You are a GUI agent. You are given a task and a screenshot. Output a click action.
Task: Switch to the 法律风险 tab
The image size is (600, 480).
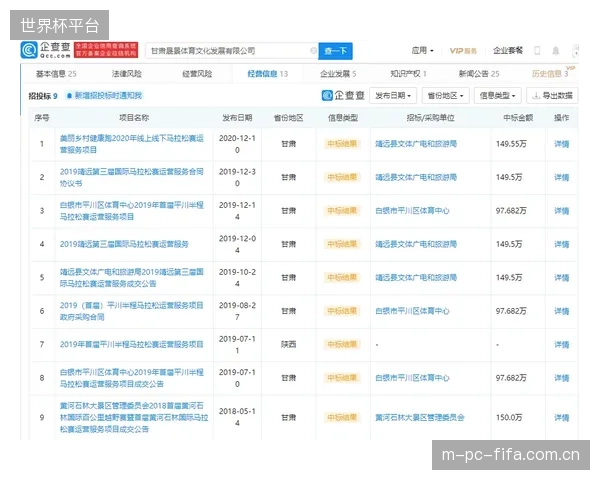click(x=127, y=73)
